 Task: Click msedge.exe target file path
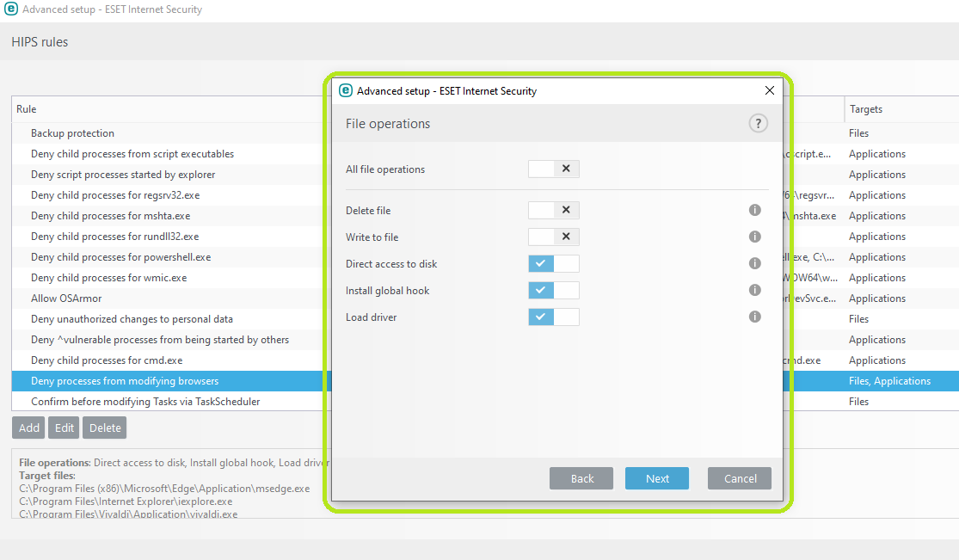[164, 489]
